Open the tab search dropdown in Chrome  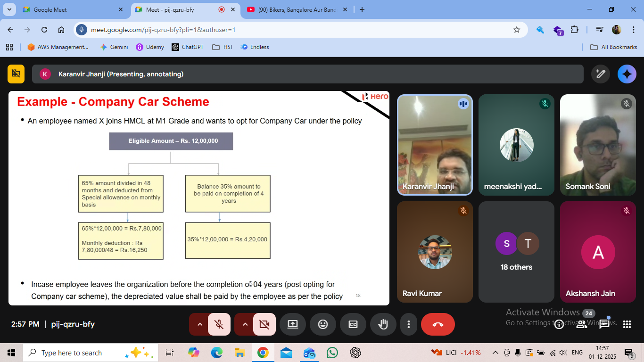[x=9, y=9]
